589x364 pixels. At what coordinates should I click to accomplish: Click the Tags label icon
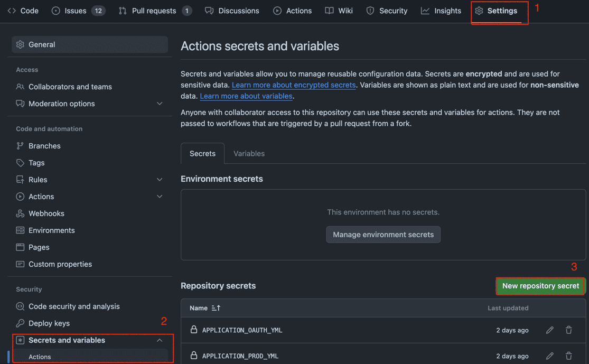(x=20, y=163)
